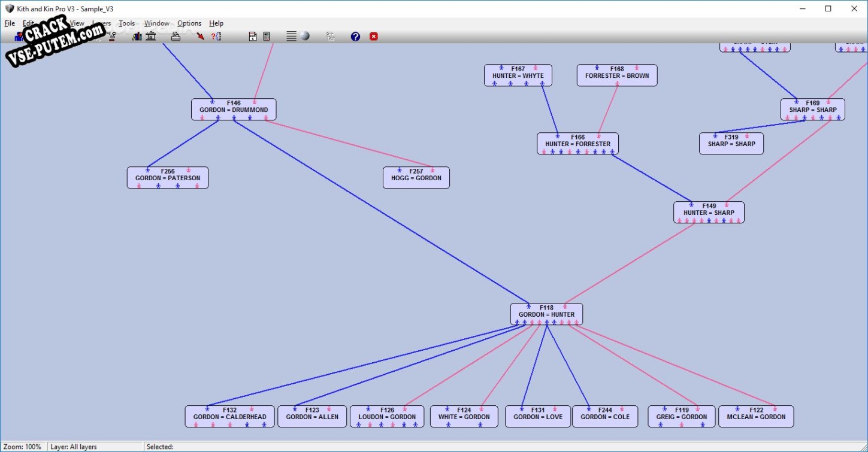Select family box F118 GORDON = HUNTER
868x452 pixels.
pyautogui.click(x=546, y=314)
